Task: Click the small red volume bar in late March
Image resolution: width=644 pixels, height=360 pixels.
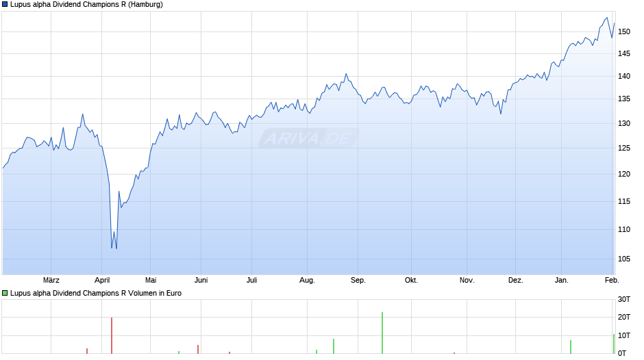Action: (87, 351)
